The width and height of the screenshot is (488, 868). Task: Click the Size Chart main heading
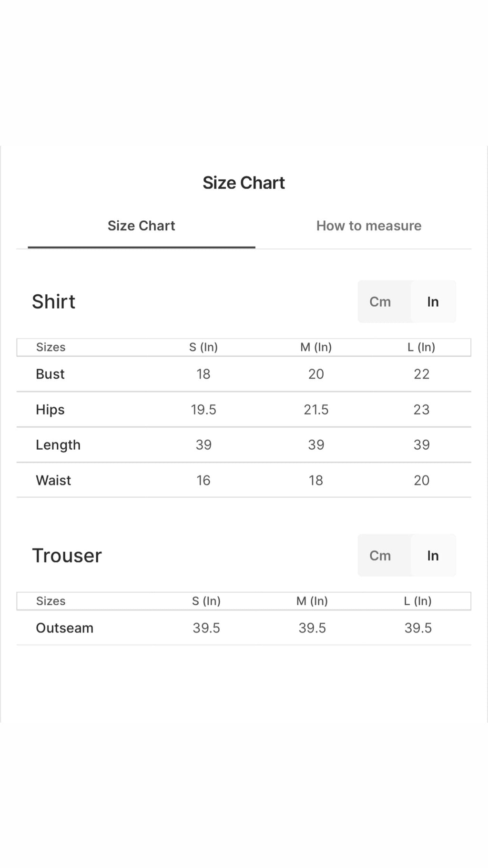tap(244, 183)
